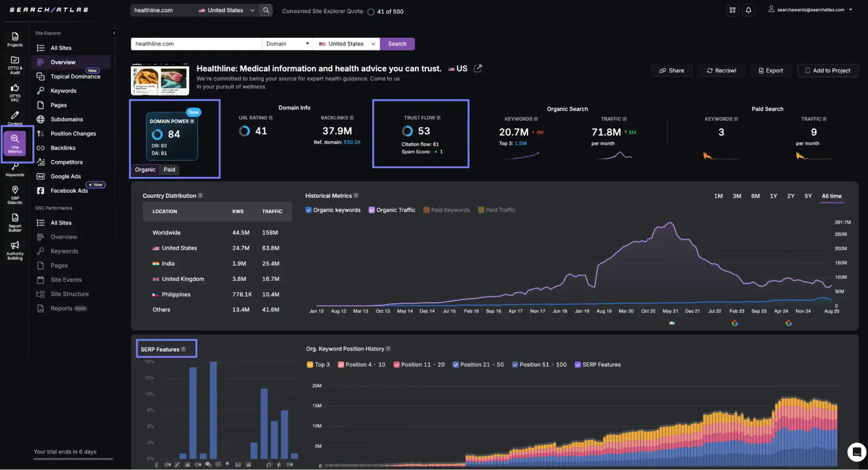Click the top bar search magnifier icon
Viewport: 868px width, 470px height.
[266, 10]
